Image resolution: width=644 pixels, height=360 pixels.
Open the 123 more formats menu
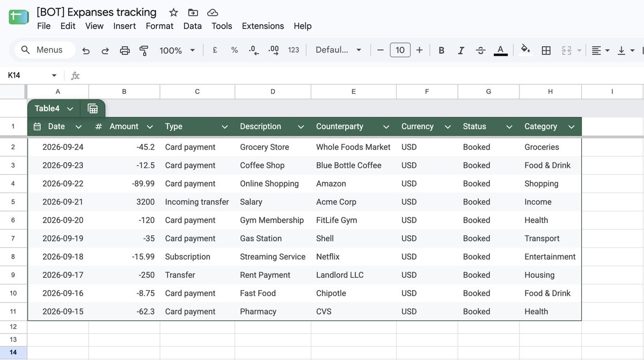(x=294, y=50)
